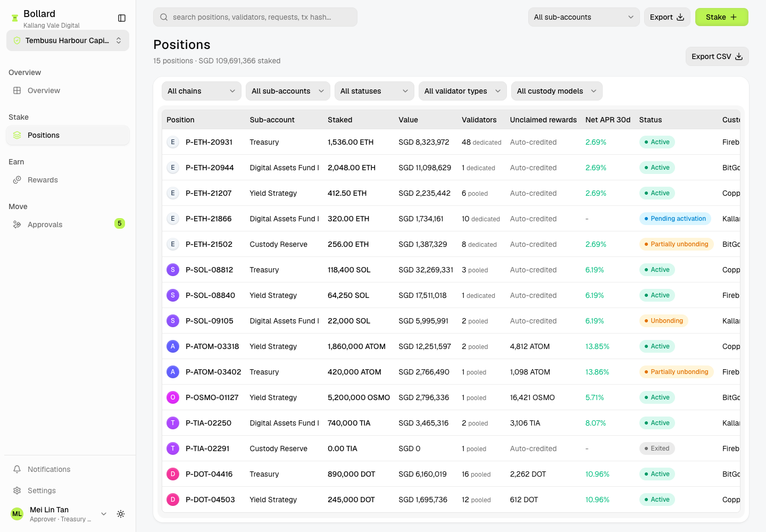Open Rewards page from sidebar

(x=68, y=180)
